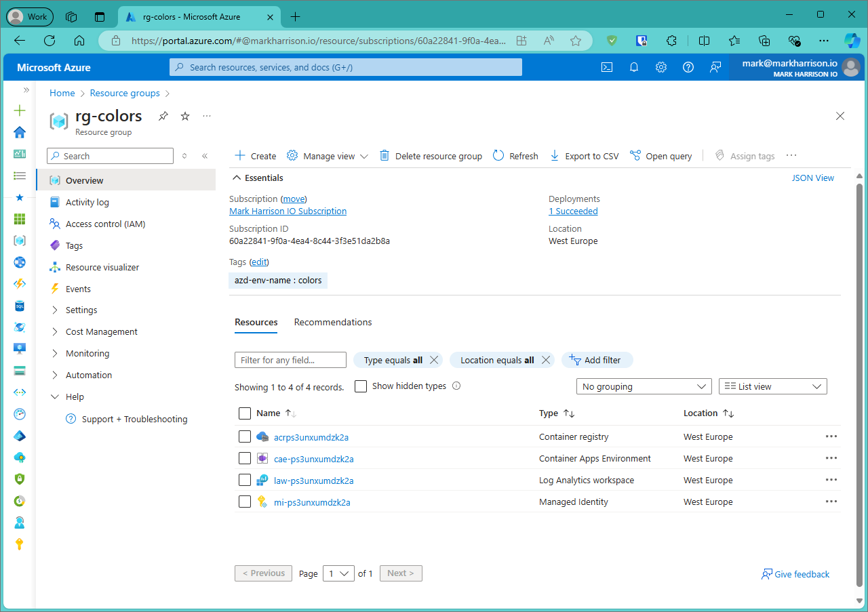
Task: Check the box for acrps3unxumdzk2a
Action: coord(245,437)
